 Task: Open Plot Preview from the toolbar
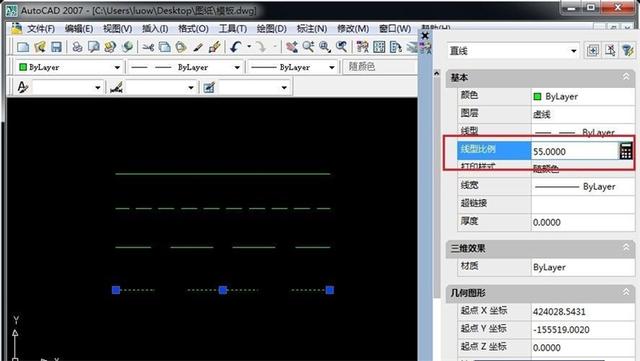coord(93,47)
